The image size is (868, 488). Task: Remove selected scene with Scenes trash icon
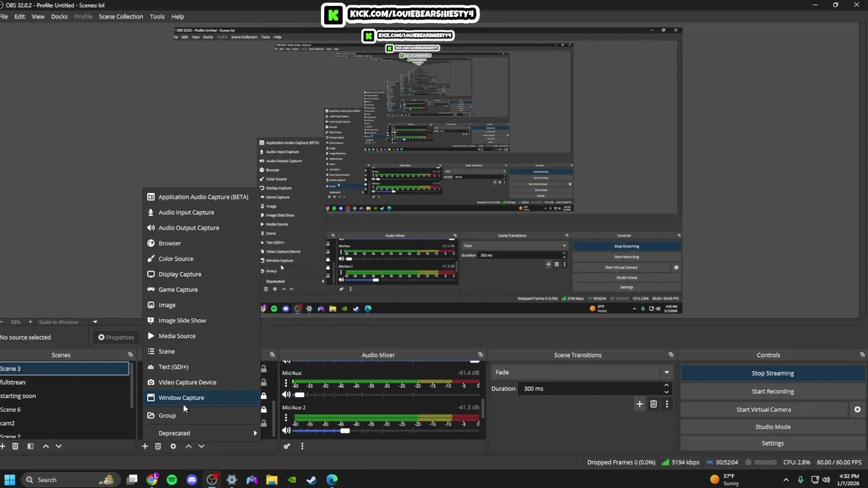pyautogui.click(x=16, y=446)
